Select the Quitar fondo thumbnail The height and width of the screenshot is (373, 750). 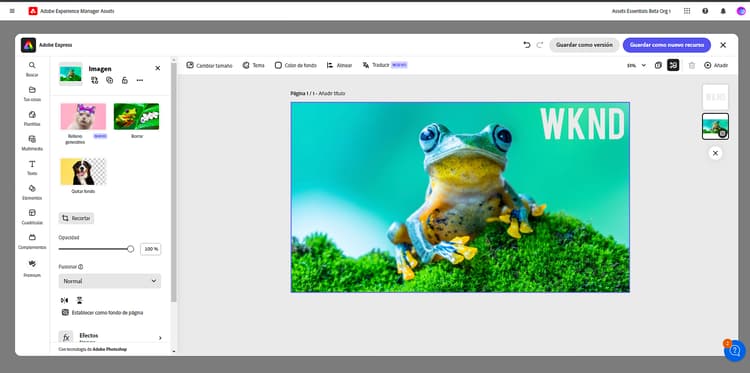pos(83,171)
